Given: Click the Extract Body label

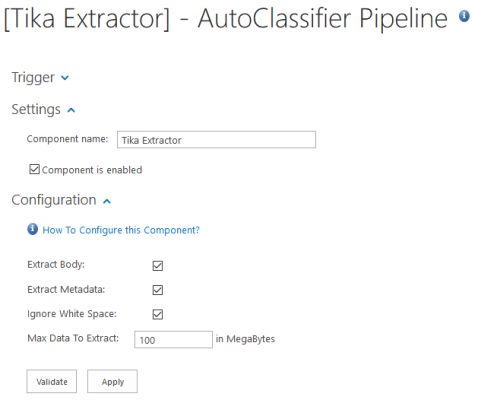Looking at the screenshot, I should click(x=56, y=264).
